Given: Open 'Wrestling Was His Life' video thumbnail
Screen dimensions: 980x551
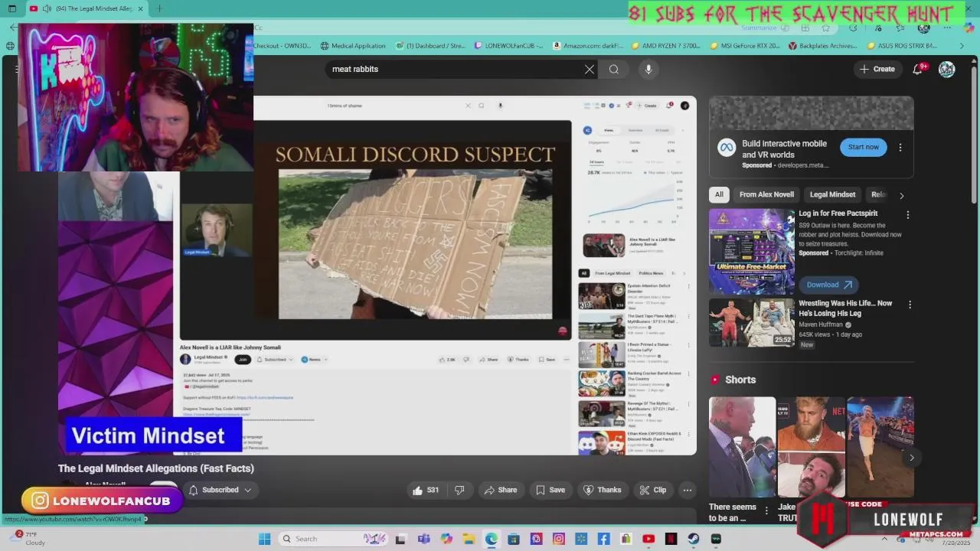Looking at the screenshot, I should (752, 322).
